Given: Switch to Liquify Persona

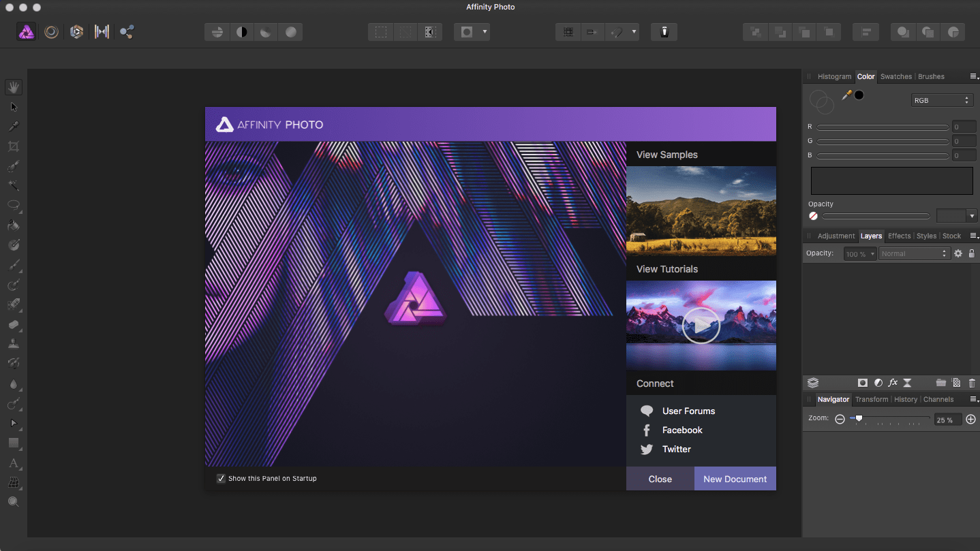Looking at the screenshot, I should (x=51, y=31).
